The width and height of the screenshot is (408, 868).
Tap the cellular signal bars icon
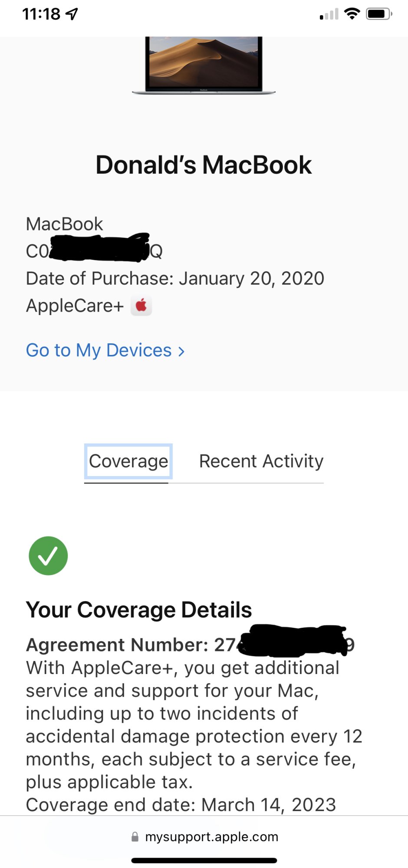point(329,15)
